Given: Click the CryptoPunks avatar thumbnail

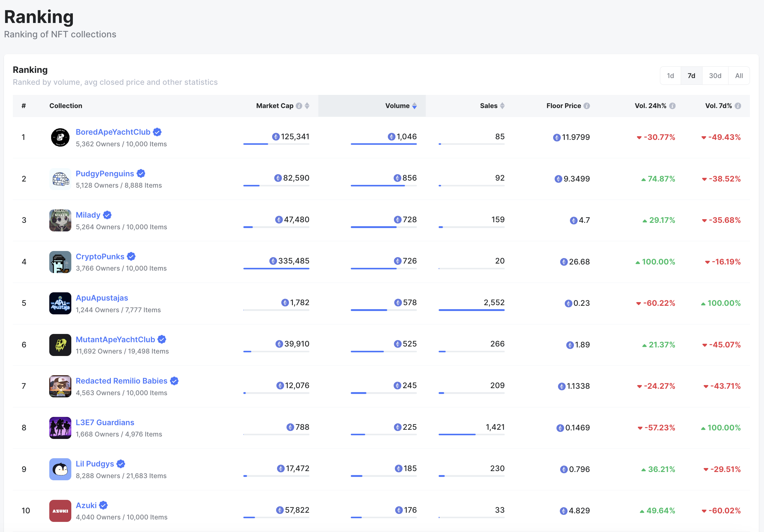Looking at the screenshot, I should [60, 262].
